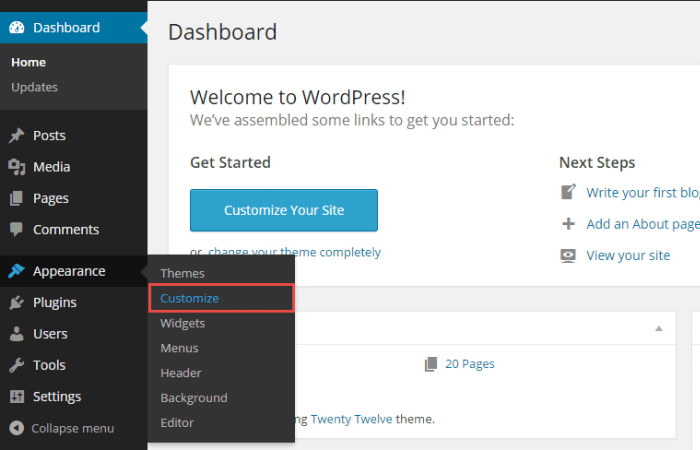The height and width of the screenshot is (450, 700).
Task: Follow the 20 Pages link
Action: 469,364
